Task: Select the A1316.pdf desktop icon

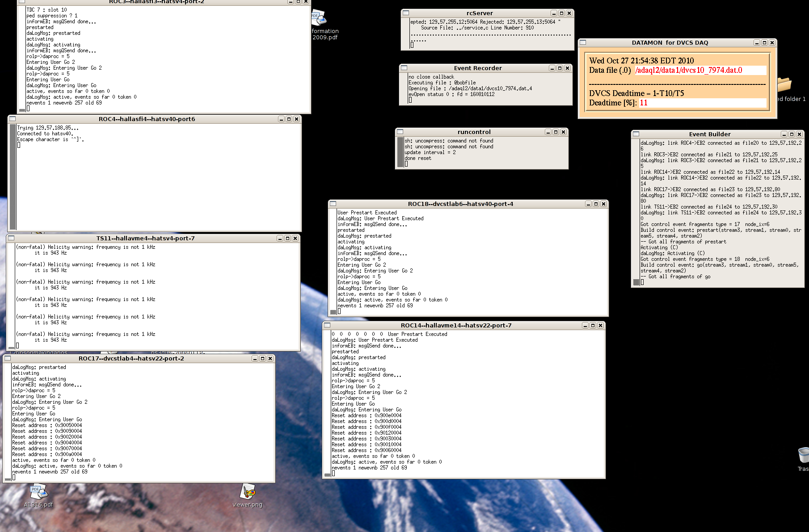Action: pos(38,496)
